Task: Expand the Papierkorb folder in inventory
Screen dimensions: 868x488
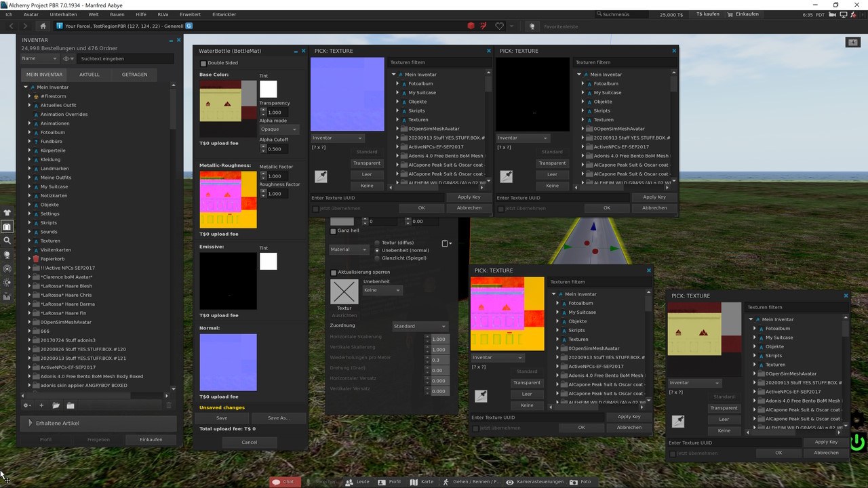Action: click(30, 259)
